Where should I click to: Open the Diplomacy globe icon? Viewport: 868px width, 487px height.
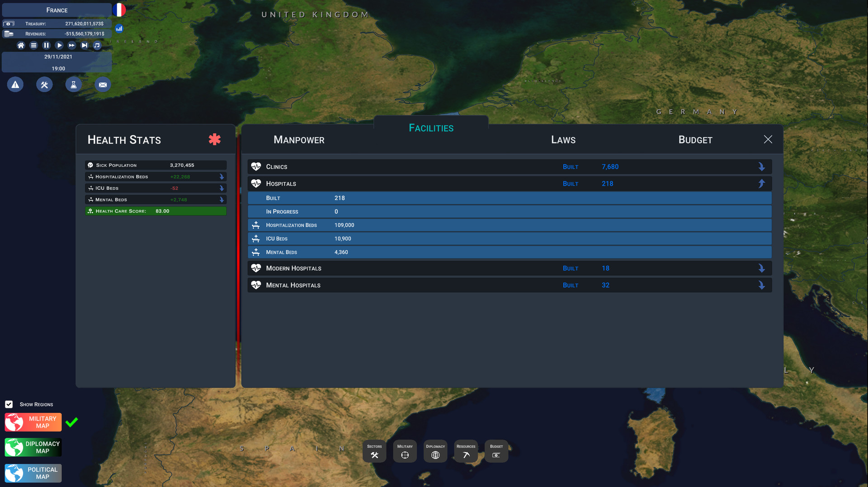click(435, 451)
